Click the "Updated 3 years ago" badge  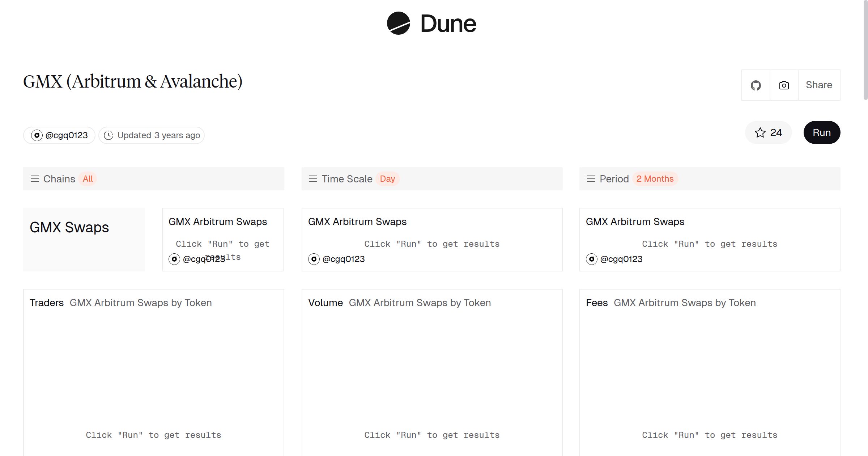tap(151, 135)
